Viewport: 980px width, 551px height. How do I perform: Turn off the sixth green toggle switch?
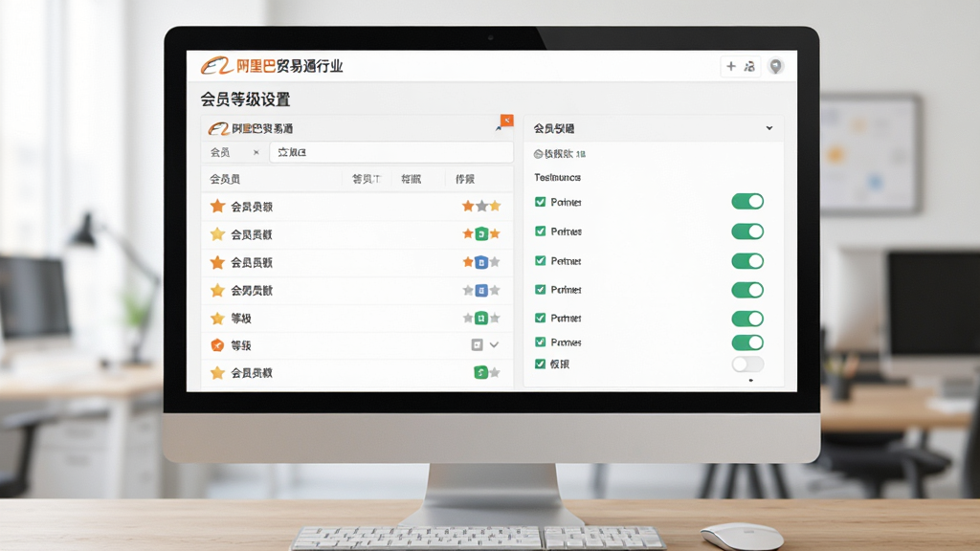click(747, 342)
